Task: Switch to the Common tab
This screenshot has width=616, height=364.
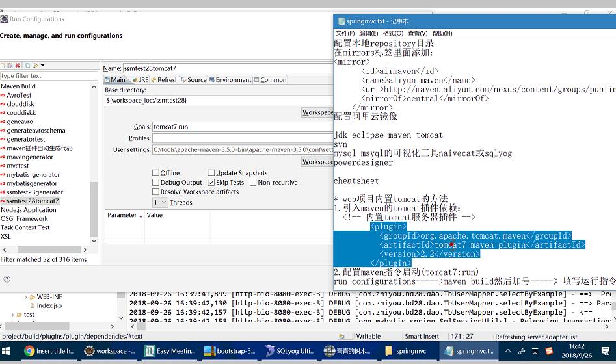Action: click(271, 80)
